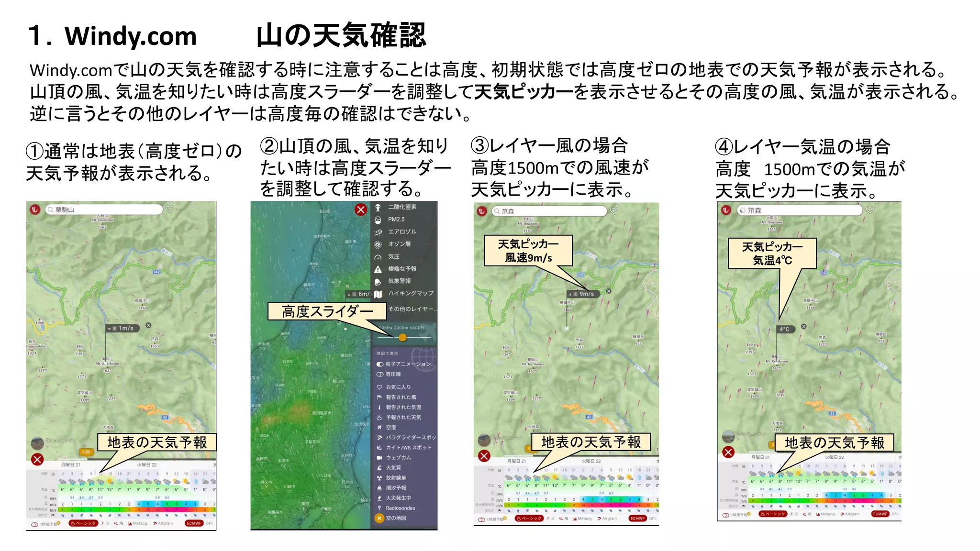Close the forecast panel in 栗駒山 screenshot

coord(37,460)
